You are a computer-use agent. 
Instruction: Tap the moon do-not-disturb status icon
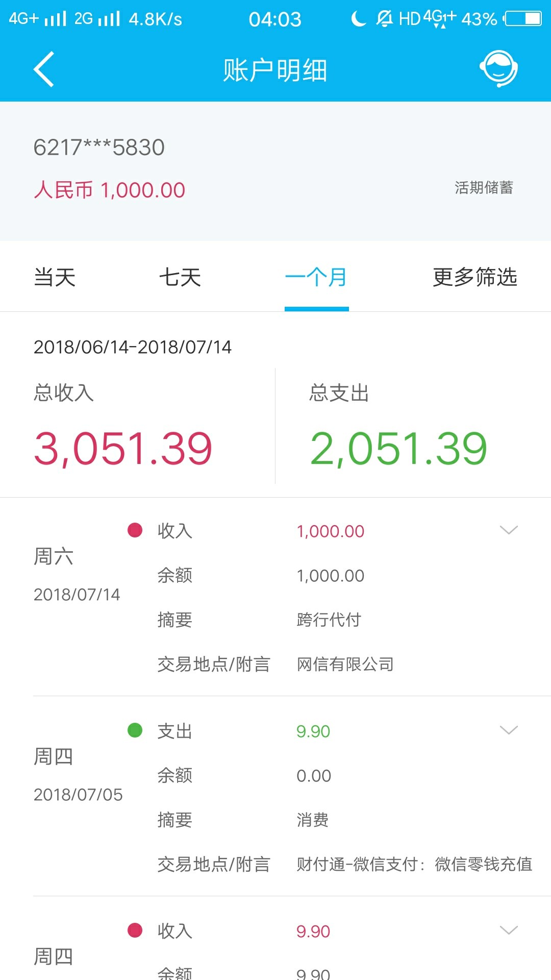pyautogui.click(x=358, y=19)
